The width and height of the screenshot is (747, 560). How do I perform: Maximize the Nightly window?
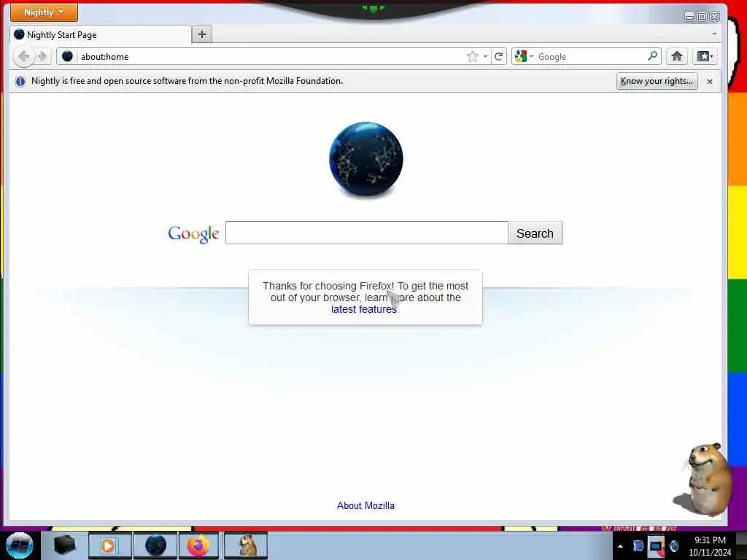[x=702, y=17]
